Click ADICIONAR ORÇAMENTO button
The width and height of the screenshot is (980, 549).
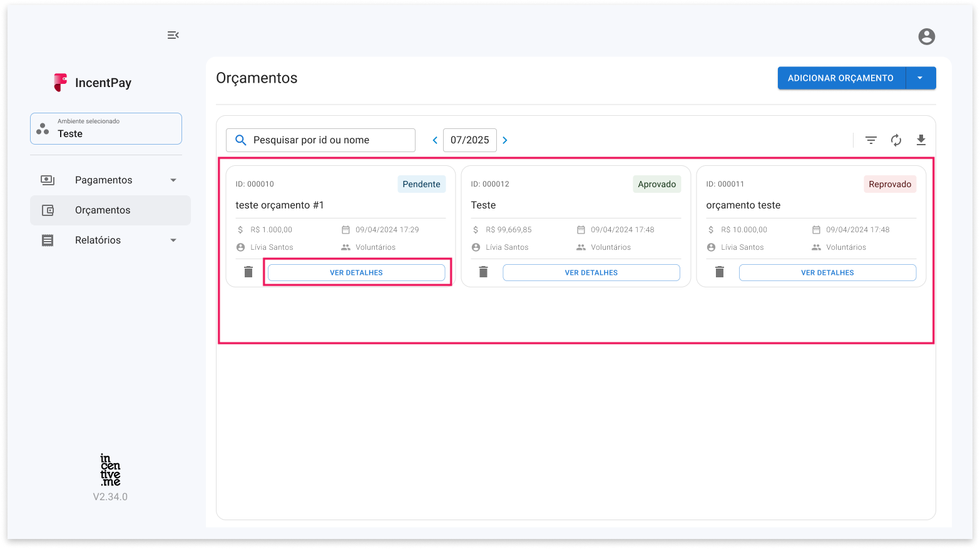tap(841, 78)
